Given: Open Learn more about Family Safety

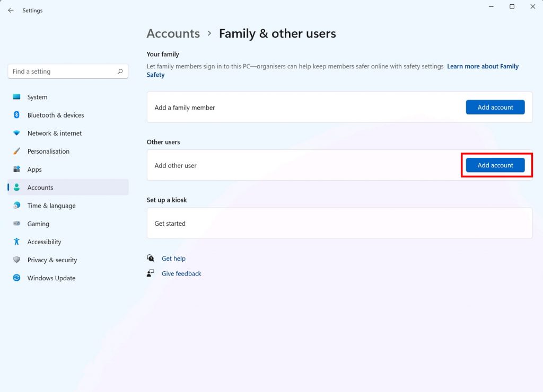Looking at the screenshot, I should pyautogui.click(x=483, y=66).
